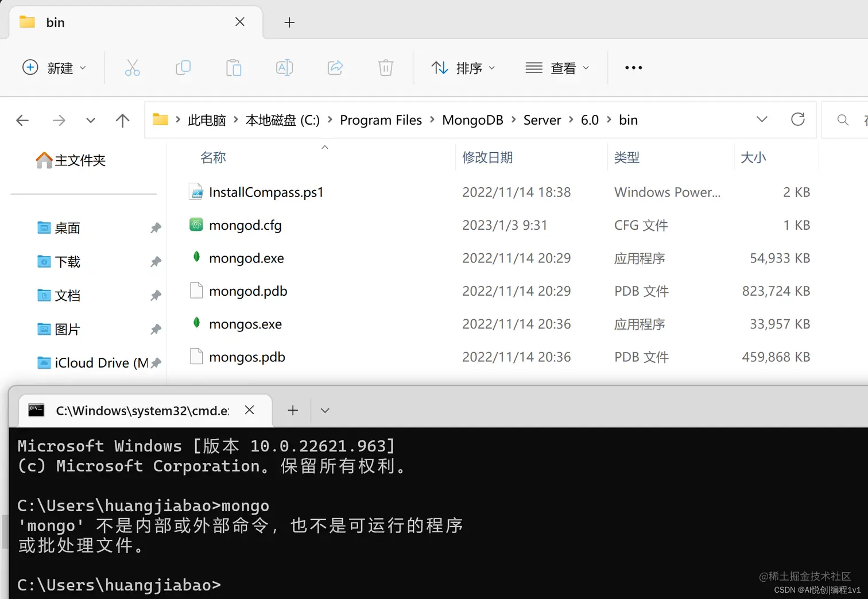Image resolution: width=868 pixels, height=599 pixels.
Task: Click the Paste clipboard icon
Action: [234, 68]
